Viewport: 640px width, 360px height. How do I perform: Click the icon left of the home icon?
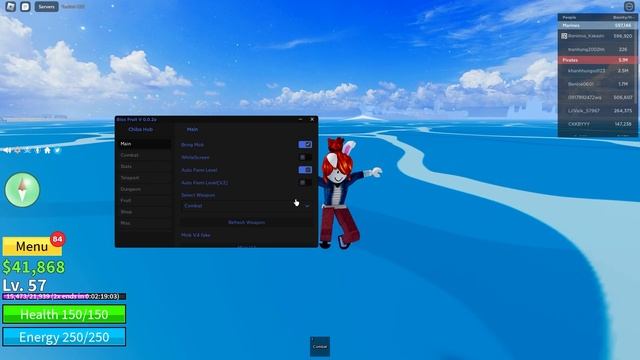click(x=38, y=151)
